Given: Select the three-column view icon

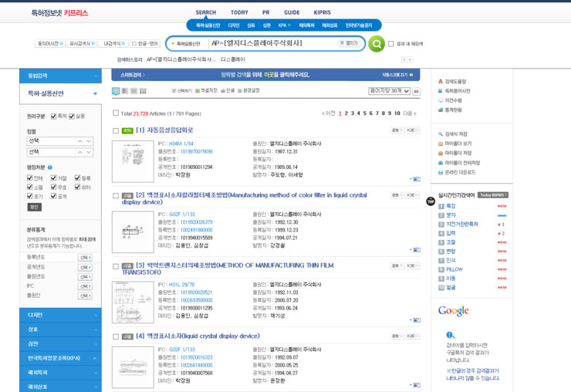Looking at the screenshot, I should coord(143,91).
